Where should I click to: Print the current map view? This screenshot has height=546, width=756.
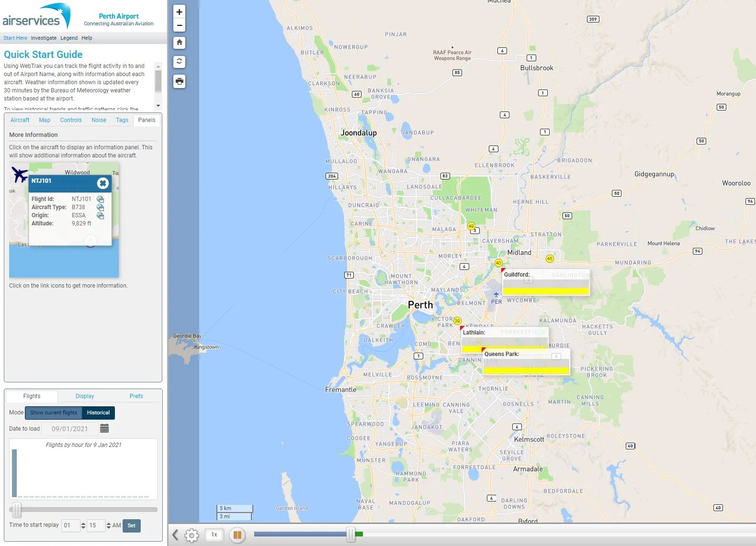click(180, 81)
